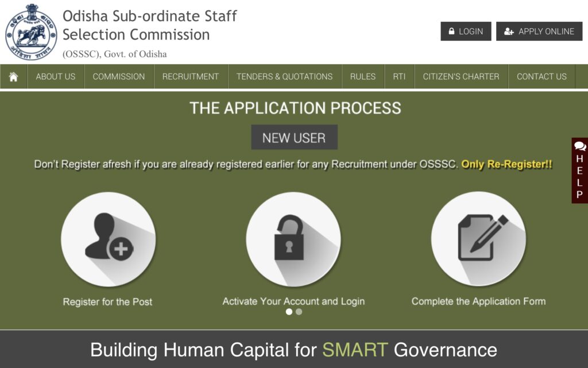588x368 pixels.
Task: Select the first carousel slide dot
Action: tap(289, 312)
